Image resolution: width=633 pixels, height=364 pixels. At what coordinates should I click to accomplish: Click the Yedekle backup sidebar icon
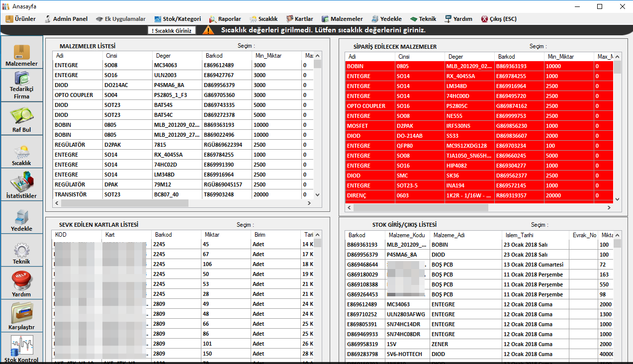click(21, 217)
